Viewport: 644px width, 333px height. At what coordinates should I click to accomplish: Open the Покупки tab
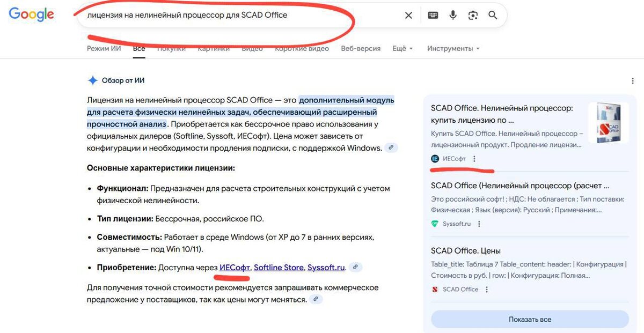point(171,48)
